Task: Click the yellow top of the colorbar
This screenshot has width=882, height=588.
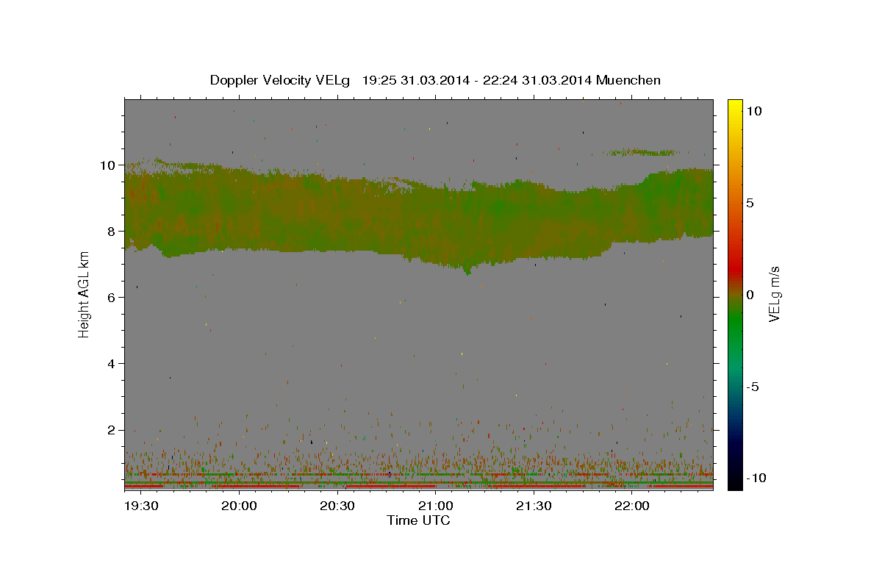Action: (x=735, y=107)
